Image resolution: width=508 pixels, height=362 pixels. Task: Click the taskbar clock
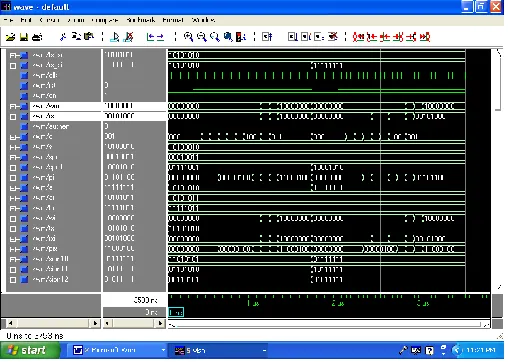[480, 350]
